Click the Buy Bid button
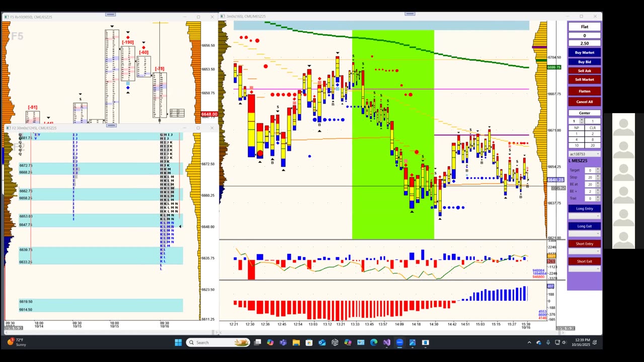644x362 pixels. tap(585, 62)
